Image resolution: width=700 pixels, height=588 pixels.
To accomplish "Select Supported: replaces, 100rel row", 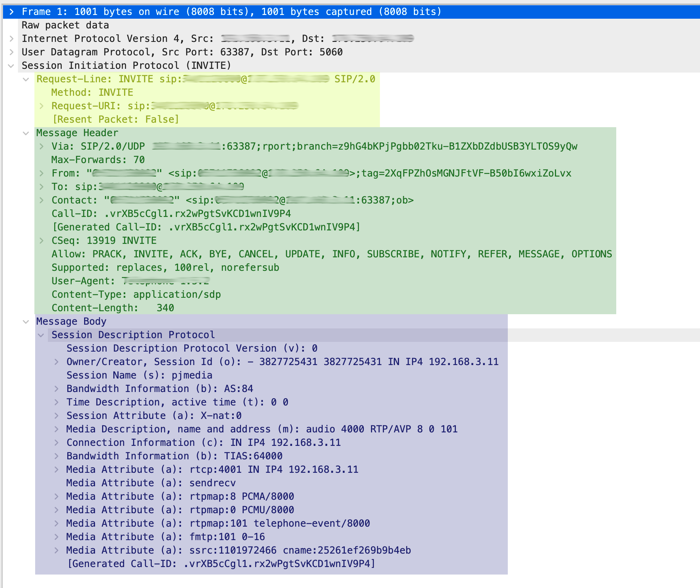I will (x=165, y=267).
